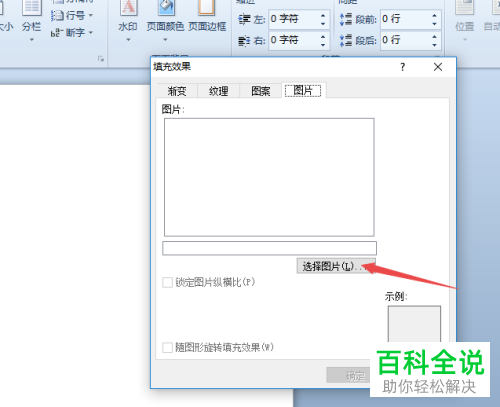The height and width of the screenshot is (407, 500).
Task: Open Page Setup dialog launcher
Action: (x=101, y=59)
